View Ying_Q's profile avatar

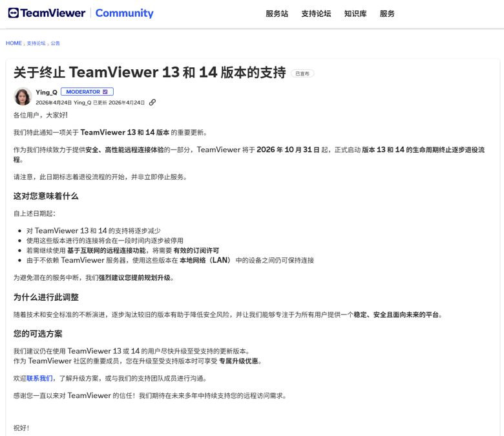(23, 96)
